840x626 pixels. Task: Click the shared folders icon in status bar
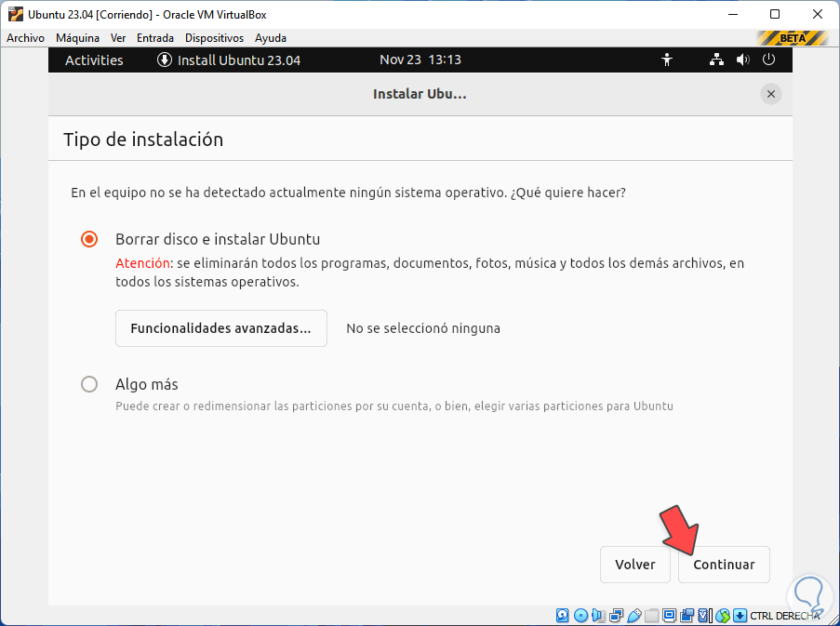point(651,615)
